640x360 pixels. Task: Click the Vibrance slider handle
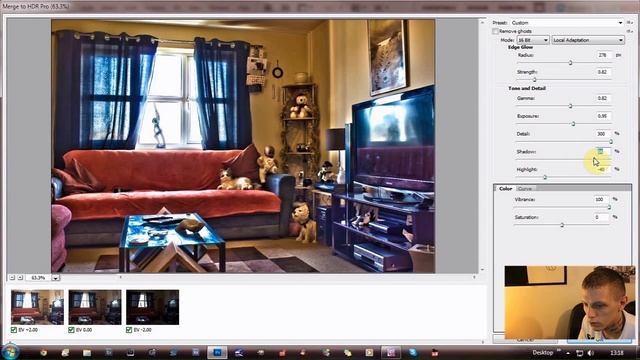609,207
